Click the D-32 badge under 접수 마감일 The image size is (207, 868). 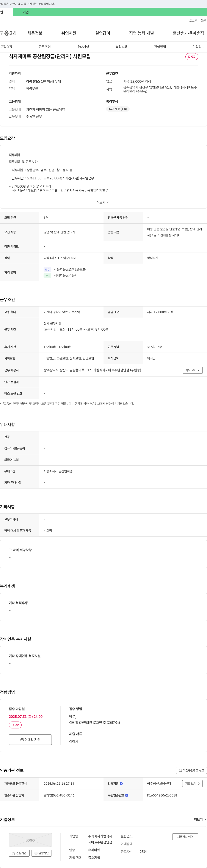[15, 725]
